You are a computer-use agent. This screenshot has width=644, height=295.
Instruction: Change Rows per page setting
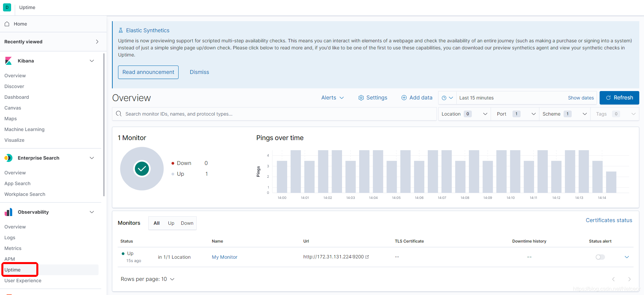point(148,279)
